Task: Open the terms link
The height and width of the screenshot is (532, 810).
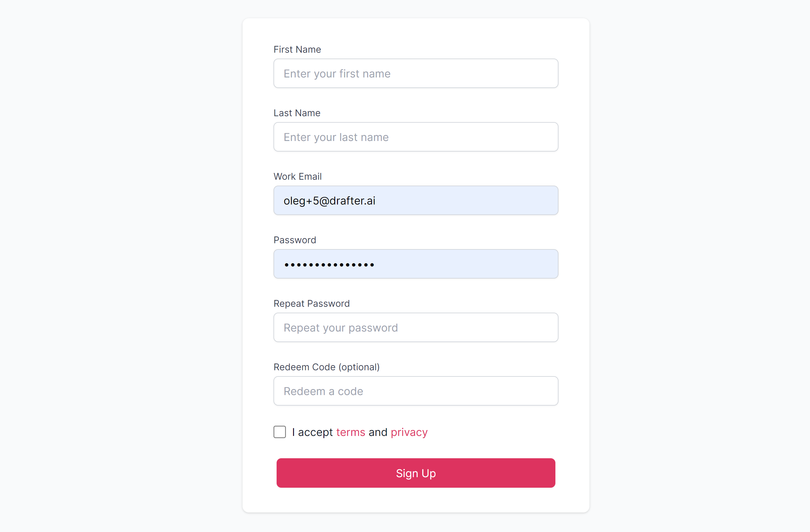Action: [x=351, y=432]
